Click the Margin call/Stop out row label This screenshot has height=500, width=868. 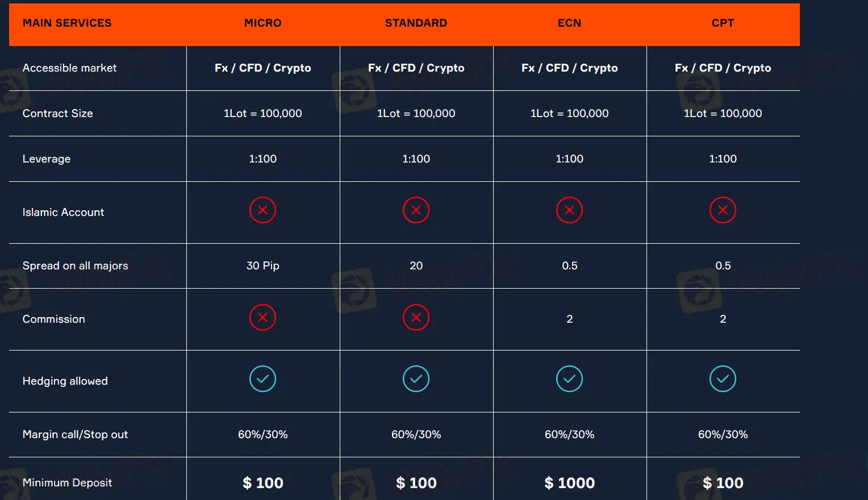(x=75, y=435)
